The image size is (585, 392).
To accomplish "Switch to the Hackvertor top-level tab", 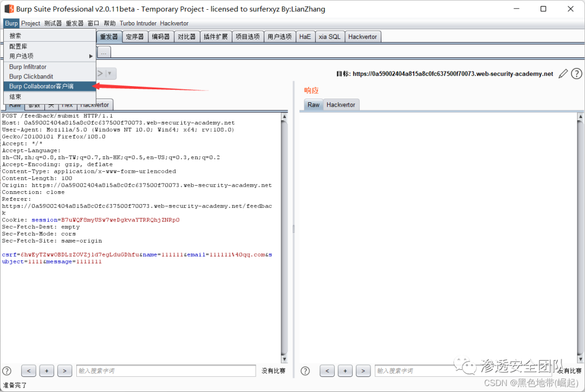I will click(x=362, y=37).
